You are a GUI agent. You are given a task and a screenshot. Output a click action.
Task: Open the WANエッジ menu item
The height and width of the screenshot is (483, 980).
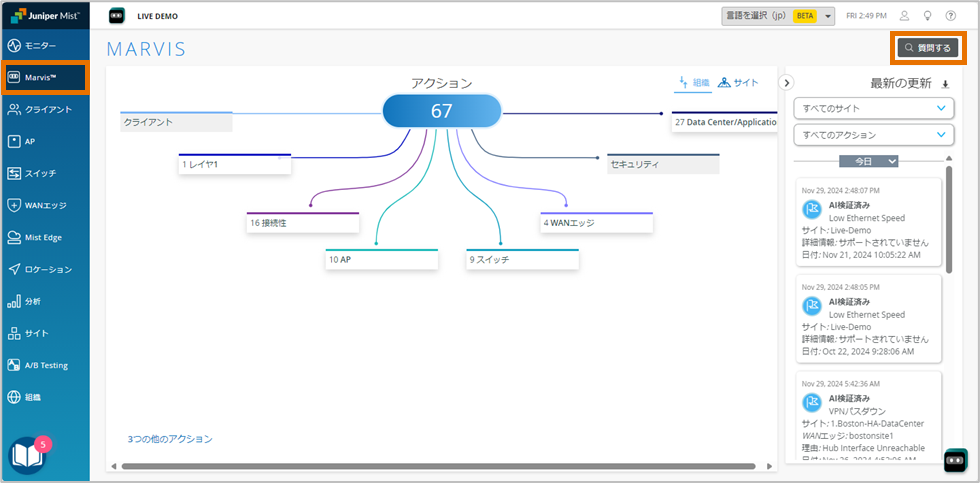click(45, 205)
